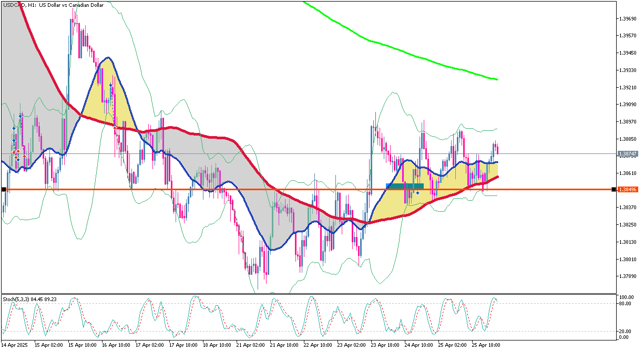Click the "23 Apr 18:00" time label
The height and width of the screenshot is (351, 644).
coord(385,346)
